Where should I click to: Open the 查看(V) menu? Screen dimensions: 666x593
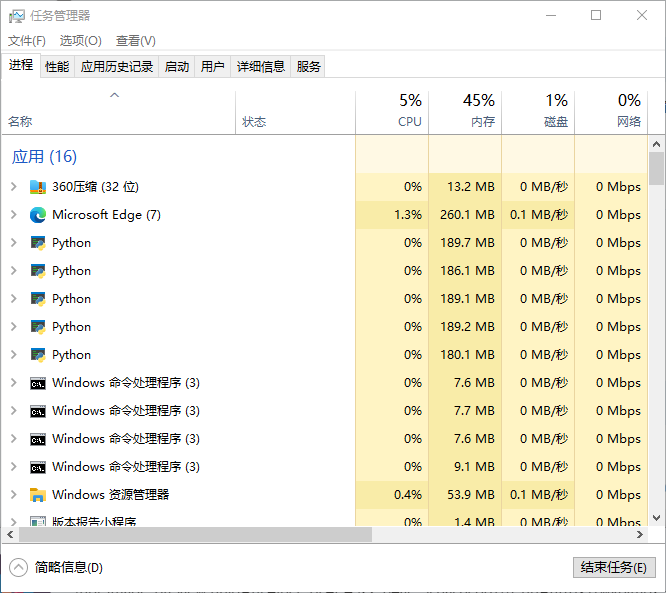point(135,41)
